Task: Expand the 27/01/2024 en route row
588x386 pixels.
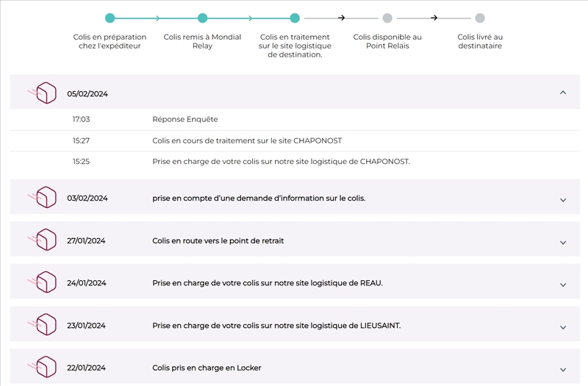Action: pos(563,243)
